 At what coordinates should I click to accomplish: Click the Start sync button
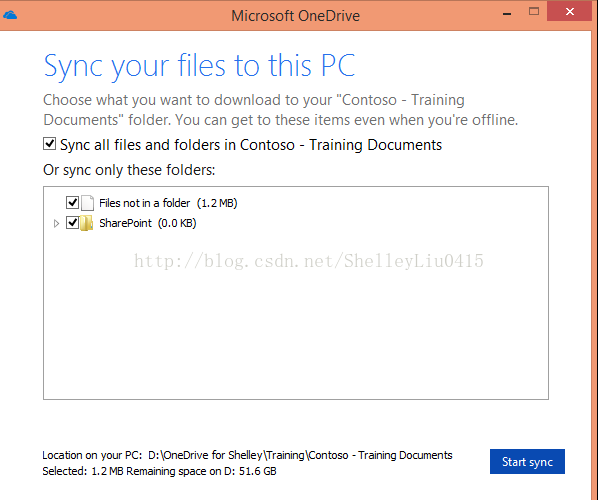tap(527, 461)
